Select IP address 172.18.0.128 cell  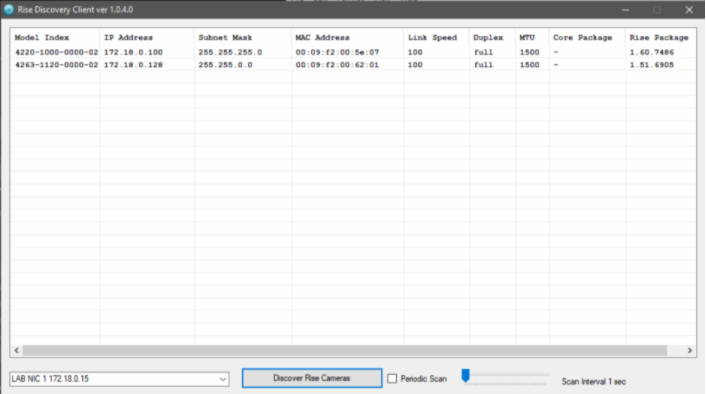(133, 65)
